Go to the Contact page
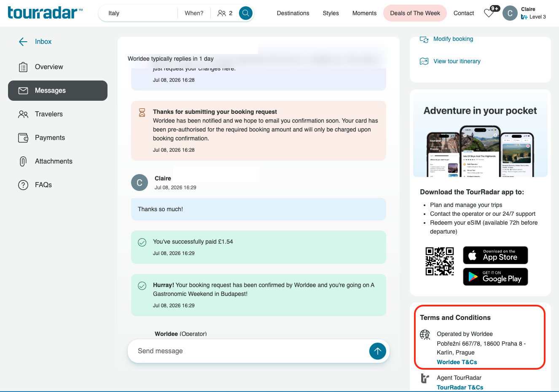 tap(464, 13)
